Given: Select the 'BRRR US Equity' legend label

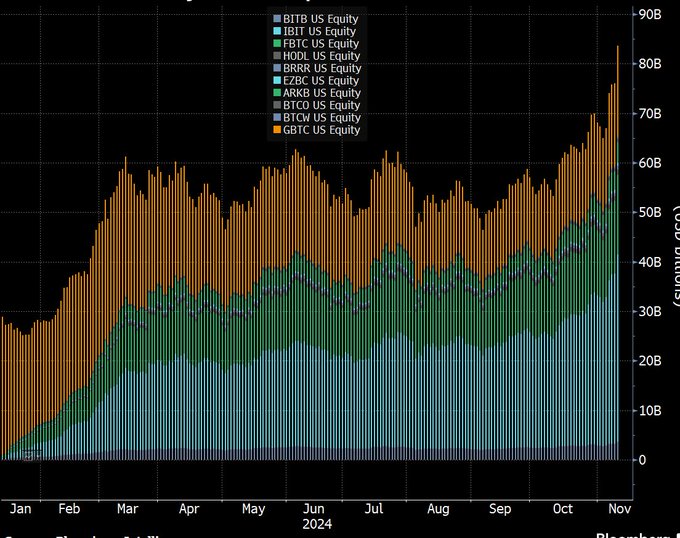Looking at the screenshot, I should coord(322,68).
